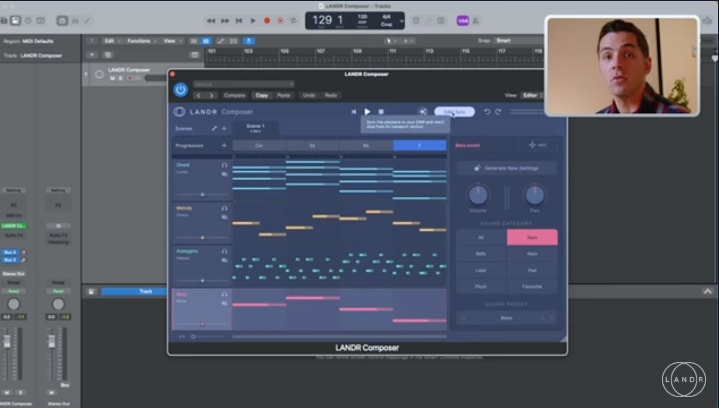Select the Bass sound category
This screenshot has height=408, width=719.
click(x=531, y=237)
